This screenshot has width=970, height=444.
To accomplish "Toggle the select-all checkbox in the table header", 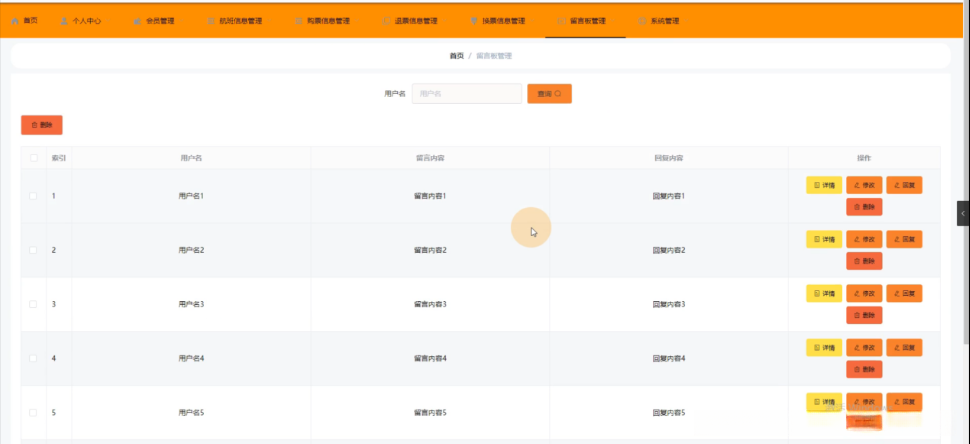I will click(x=33, y=158).
